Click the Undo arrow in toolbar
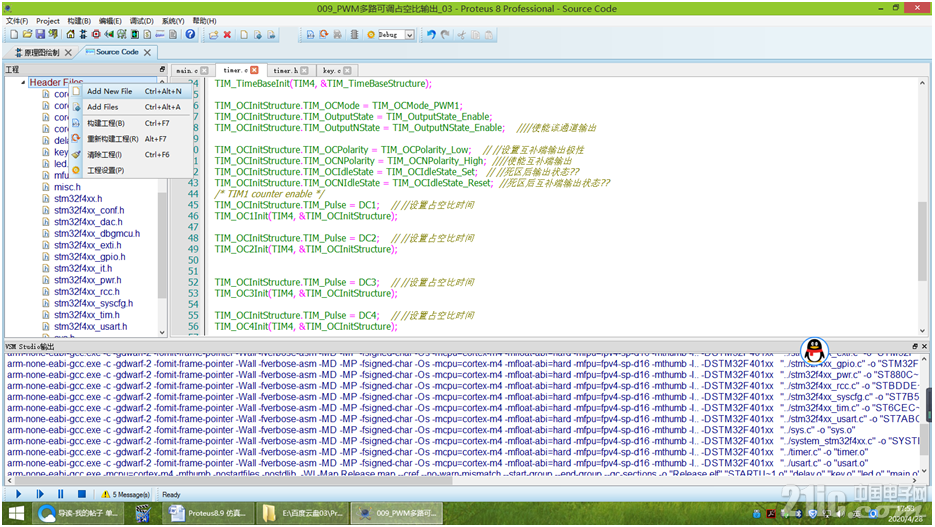The height and width of the screenshot is (527, 935). click(431, 35)
